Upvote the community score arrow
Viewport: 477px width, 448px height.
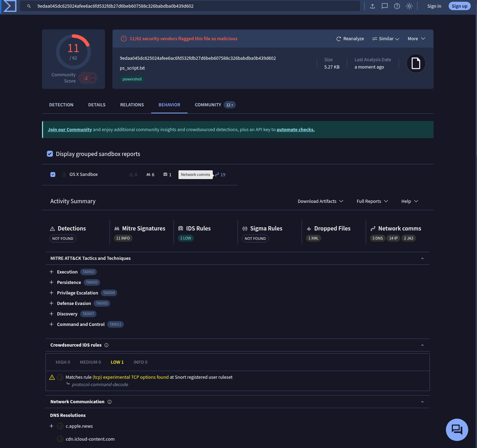tap(93, 75)
